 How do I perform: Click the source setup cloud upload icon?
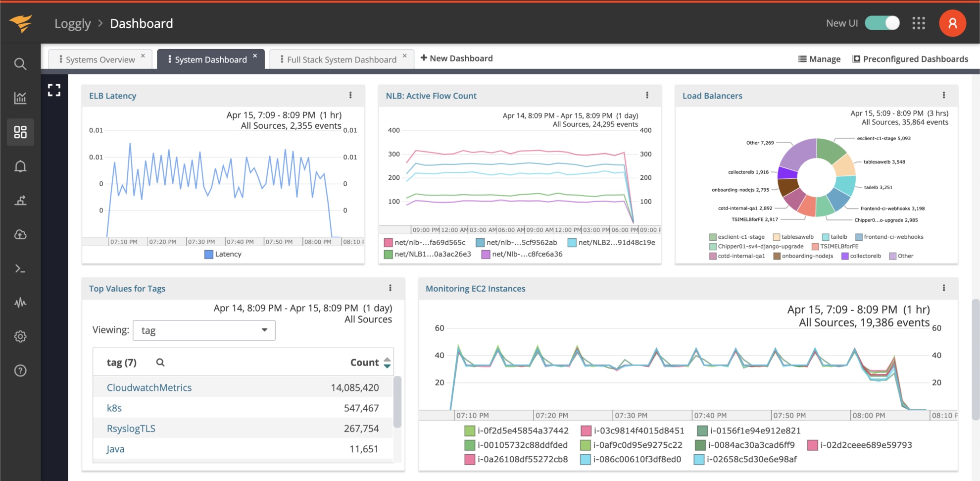pos(20,235)
